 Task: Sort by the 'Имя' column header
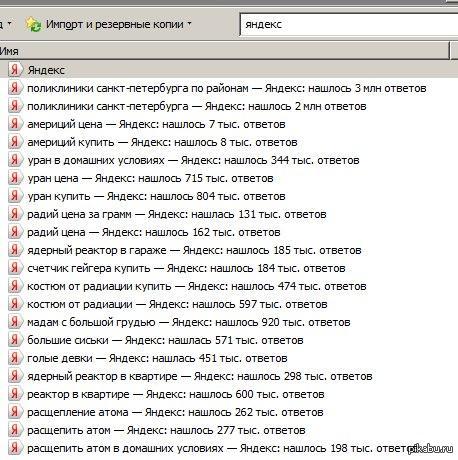[225, 51]
